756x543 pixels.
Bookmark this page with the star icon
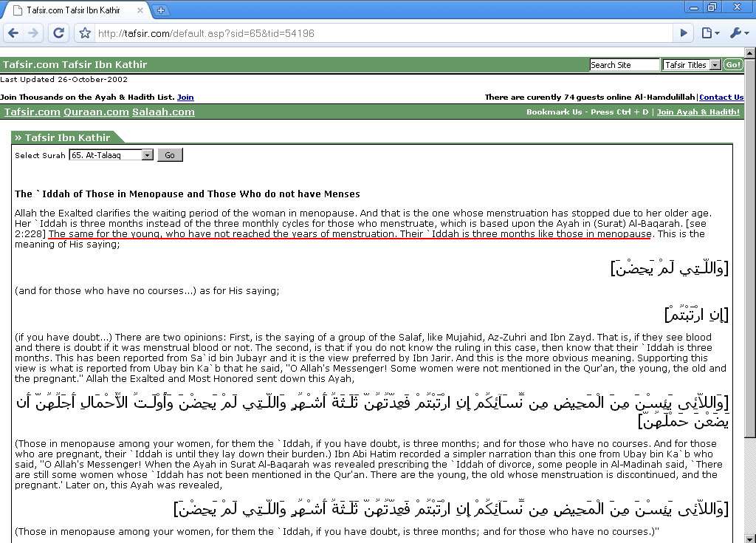[x=85, y=33]
